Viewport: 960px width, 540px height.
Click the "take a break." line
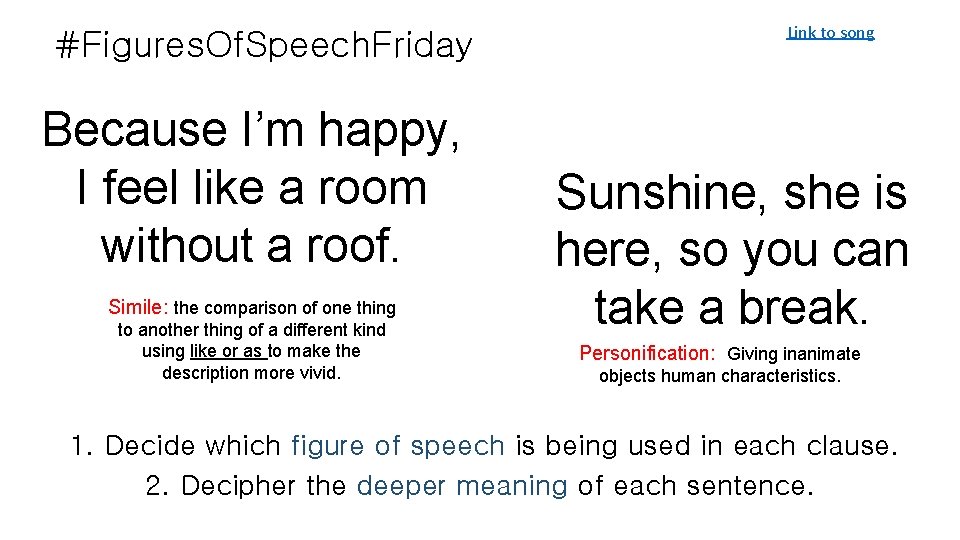[x=731, y=307]
